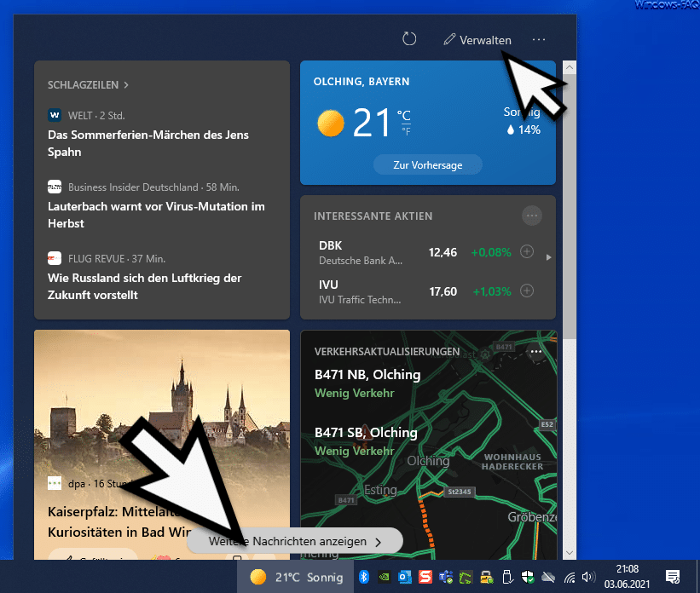The image size is (700, 593).
Task: Open article 'Wie Russland sich den Luftkrieg'
Action: (145, 286)
